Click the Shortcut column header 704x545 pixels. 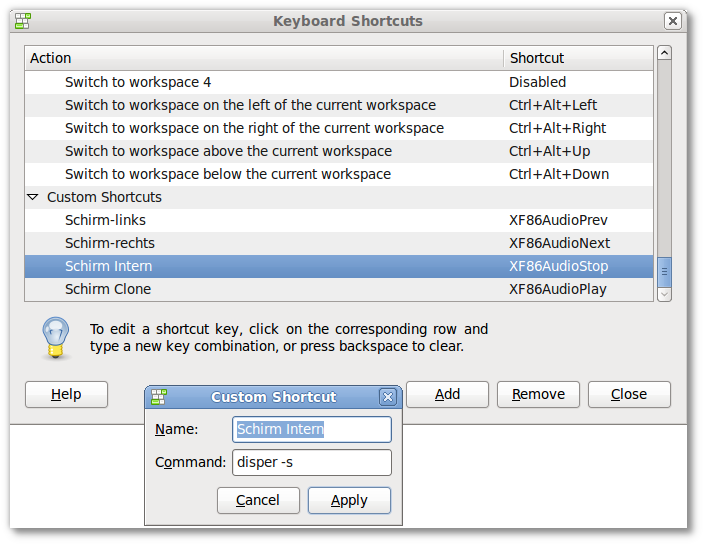click(x=578, y=58)
